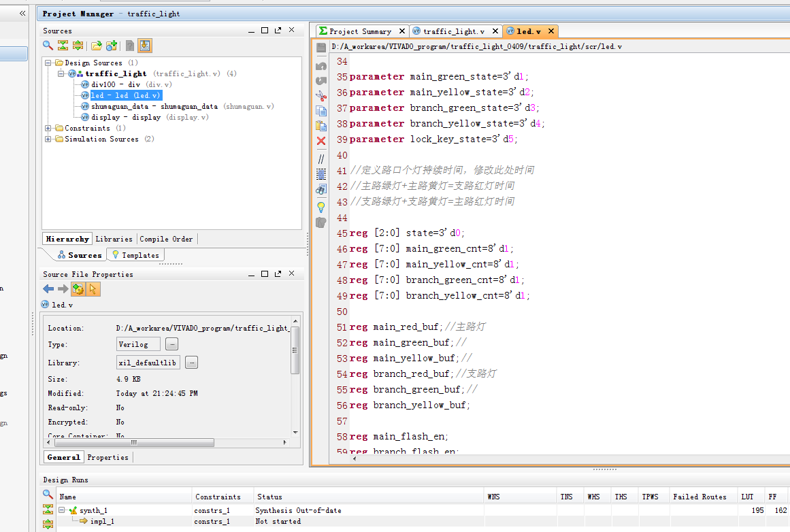Select the General tab in file properties
This screenshot has width=790, height=532.
[x=63, y=457]
